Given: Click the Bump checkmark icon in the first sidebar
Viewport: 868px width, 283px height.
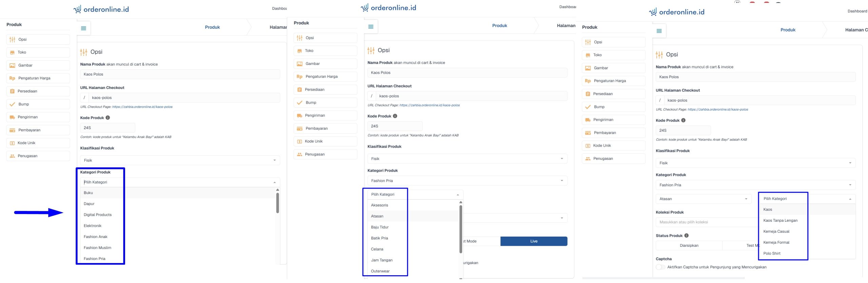Looking at the screenshot, I should pos(12,104).
